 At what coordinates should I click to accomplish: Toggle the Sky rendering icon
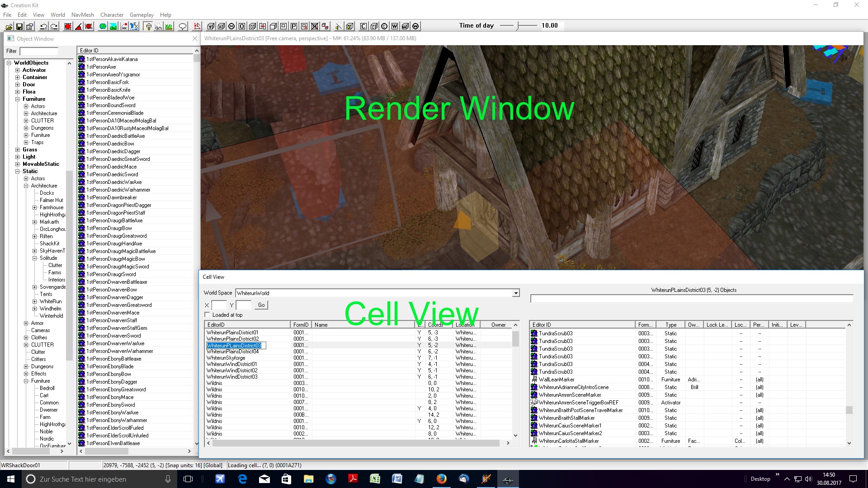pos(158,26)
